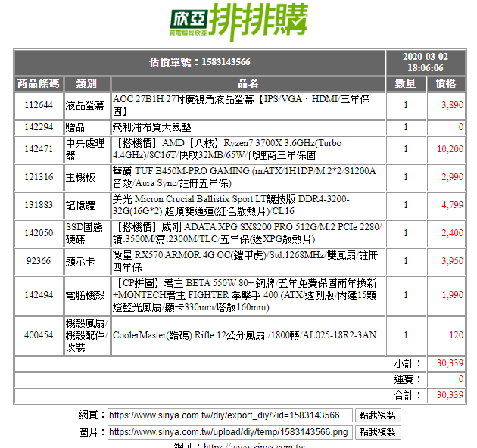
Task: Click the price 4,799
Action: [x=452, y=205]
